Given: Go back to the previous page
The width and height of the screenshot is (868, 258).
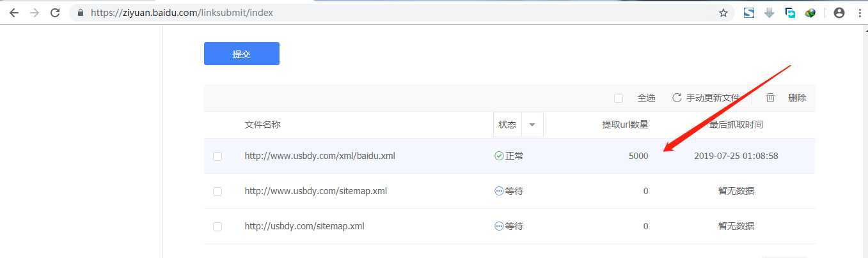Looking at the screenshot, I should tap(13, 13).
